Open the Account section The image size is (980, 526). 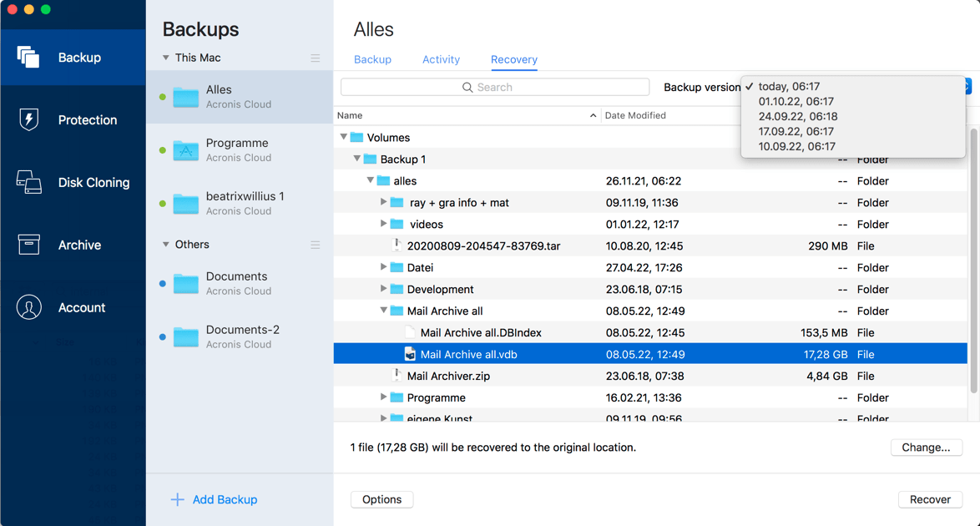coord(73,307)
